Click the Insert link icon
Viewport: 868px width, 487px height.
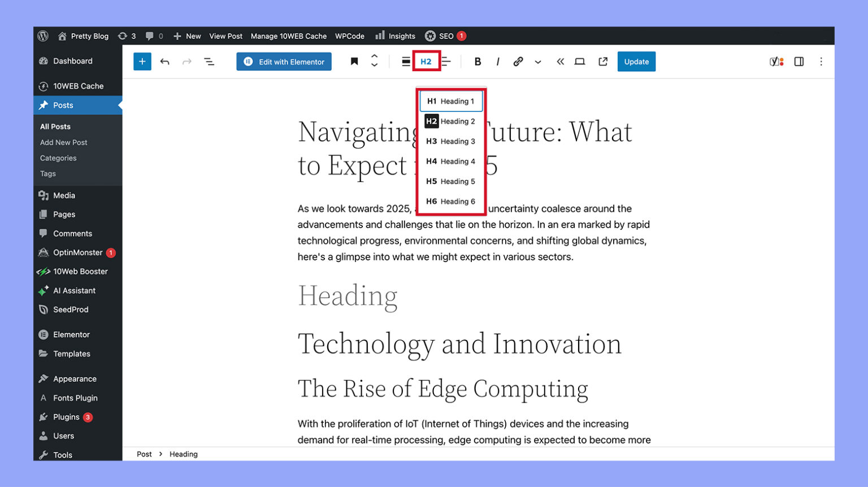[x=518, y=62]
